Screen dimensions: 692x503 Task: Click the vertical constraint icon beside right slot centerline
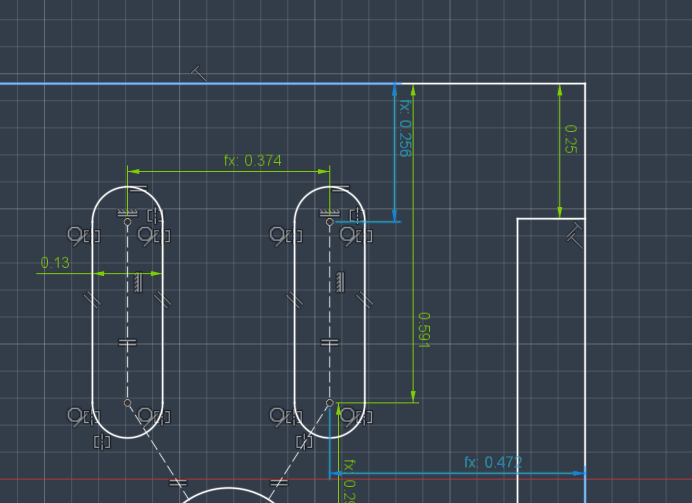[x=340, y=282]
